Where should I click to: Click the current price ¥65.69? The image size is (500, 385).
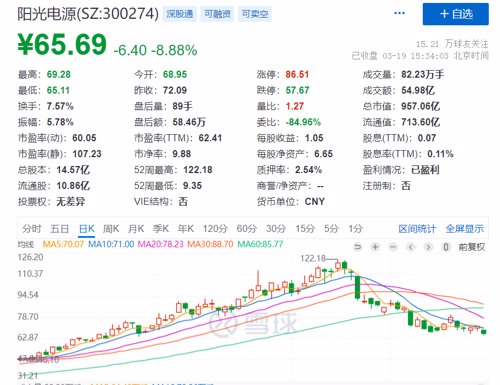click(x=62, y=44)
